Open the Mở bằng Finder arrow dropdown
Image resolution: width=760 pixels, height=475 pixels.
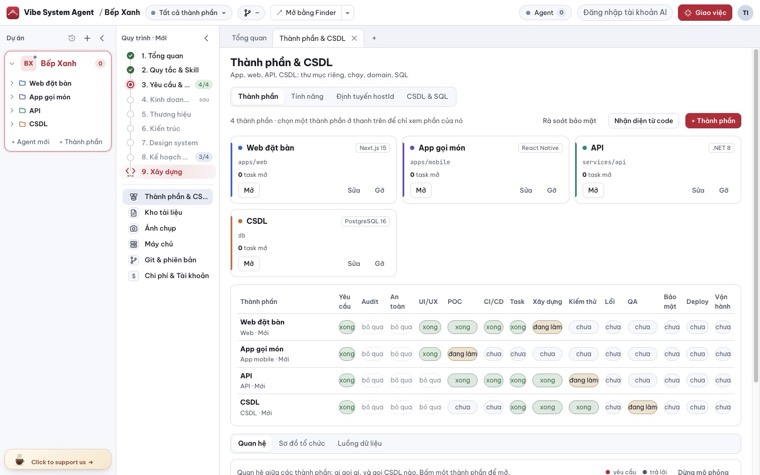pyautogui.click(x=348, y=13)
